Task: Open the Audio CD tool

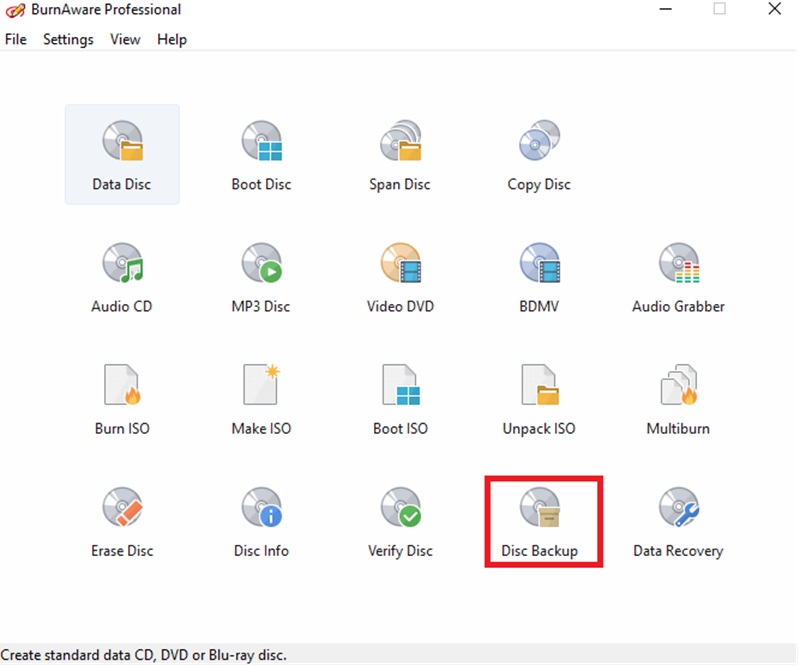Action: [x=122, y=277]
